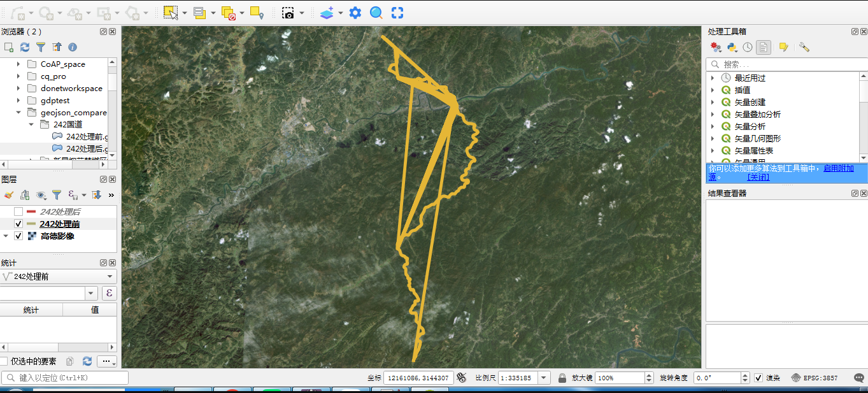Image resolution: width=868 pixels, height=393 pixels.
Task: Expand the 最近用过 toolbox group
Action: click(713, 78)
